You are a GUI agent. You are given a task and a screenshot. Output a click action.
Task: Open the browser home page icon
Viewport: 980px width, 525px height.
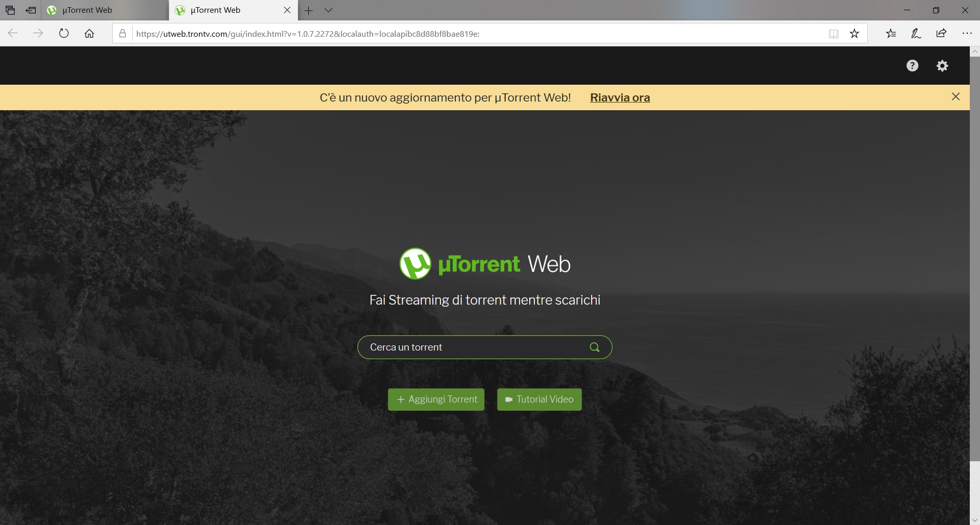(89, 33)
